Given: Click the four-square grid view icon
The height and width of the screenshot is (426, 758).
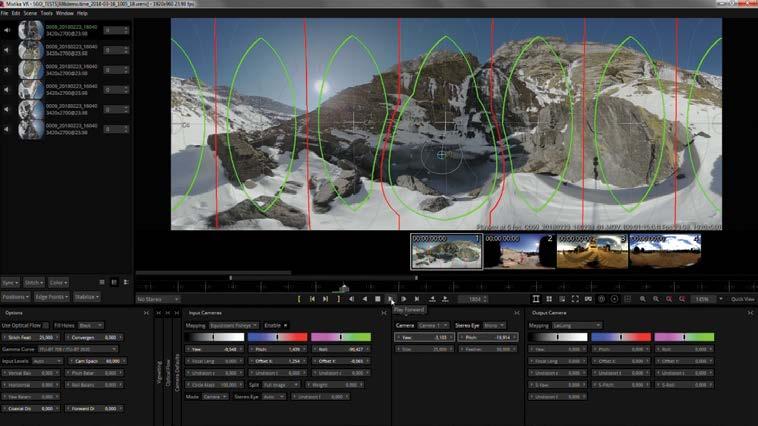Looking at the screenshot, I should [549, 299].
